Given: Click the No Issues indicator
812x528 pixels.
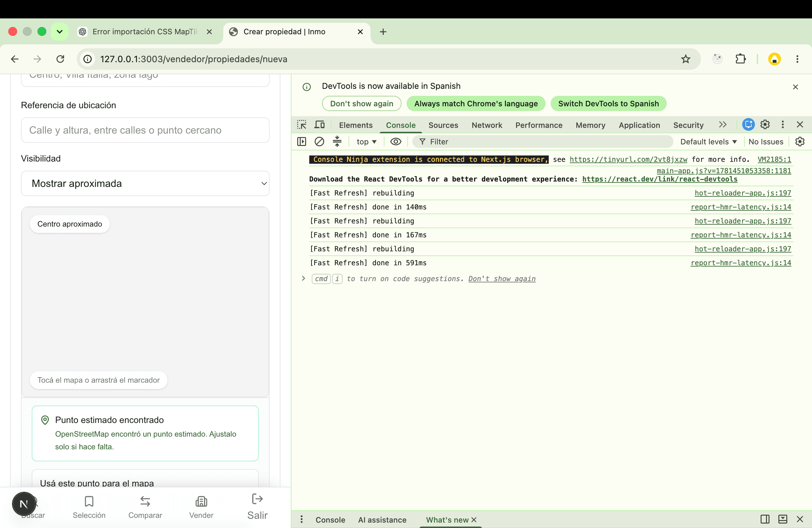Looking at the screenshot, I should pos(766,142).
